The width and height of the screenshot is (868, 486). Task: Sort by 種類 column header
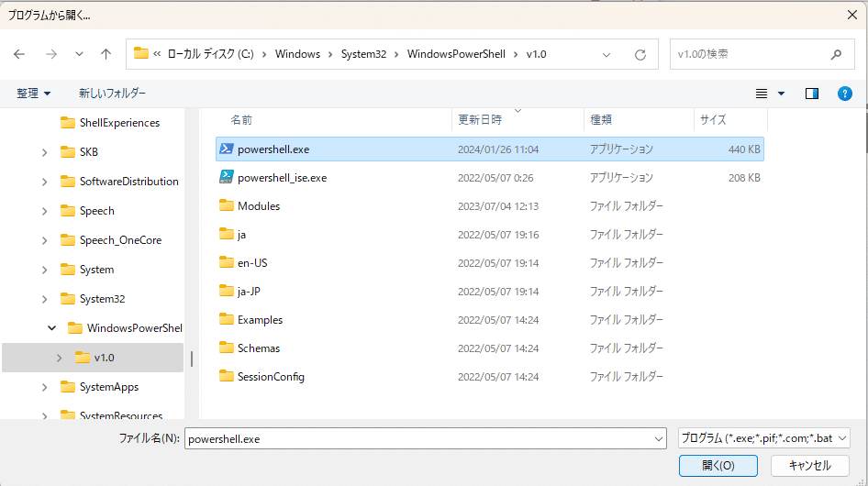click(x=601, y=119)
